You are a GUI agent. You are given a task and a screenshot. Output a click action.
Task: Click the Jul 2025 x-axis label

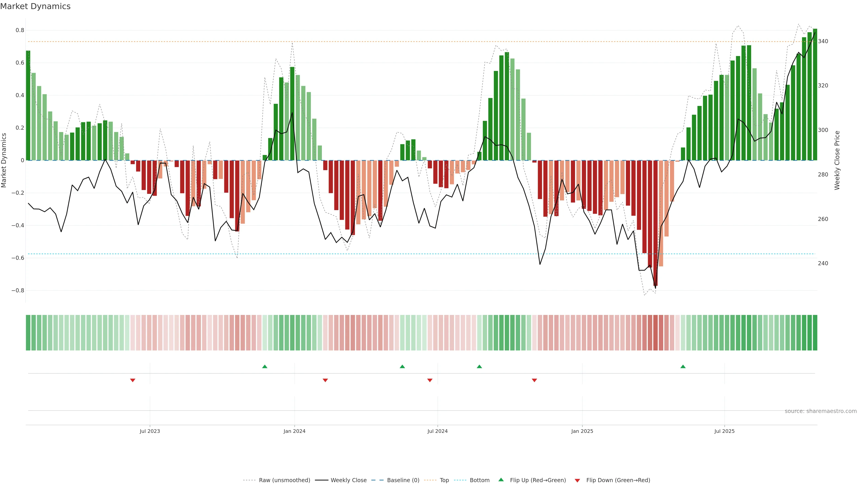(x=724, y=431)
